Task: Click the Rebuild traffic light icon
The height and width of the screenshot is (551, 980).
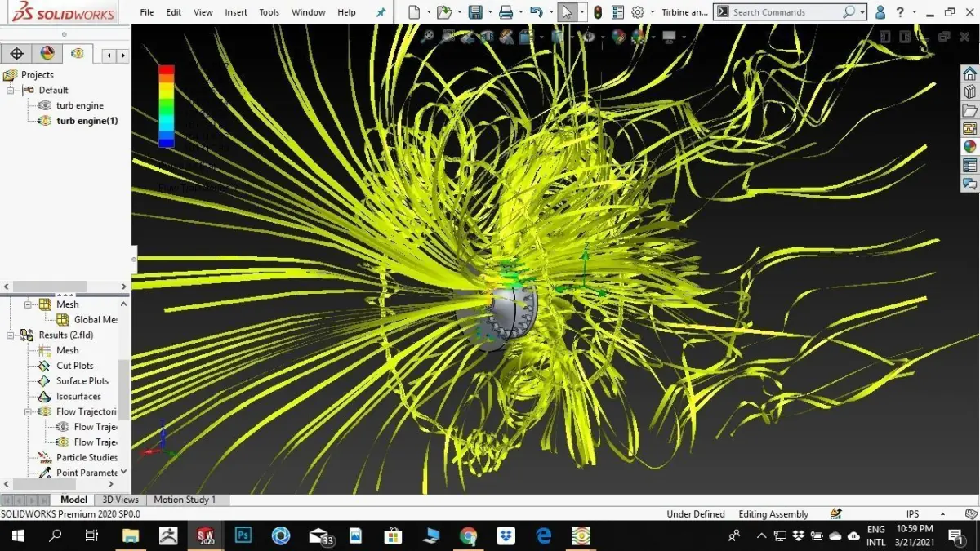Action: (x=598, y=12)
